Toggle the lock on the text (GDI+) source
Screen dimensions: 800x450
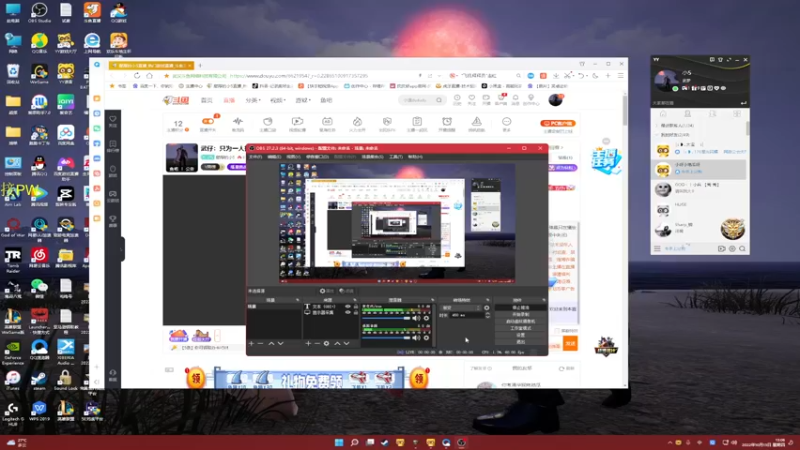(x=356, y=306)
